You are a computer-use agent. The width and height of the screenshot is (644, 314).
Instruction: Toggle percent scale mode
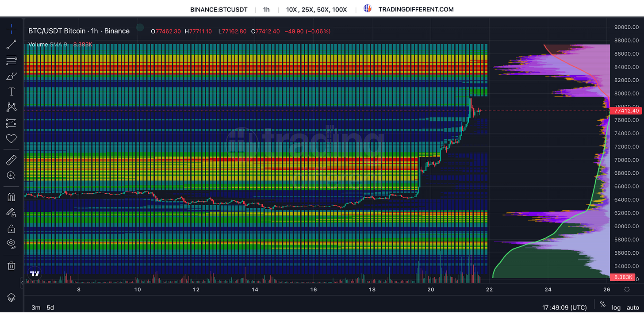point(602,304)
